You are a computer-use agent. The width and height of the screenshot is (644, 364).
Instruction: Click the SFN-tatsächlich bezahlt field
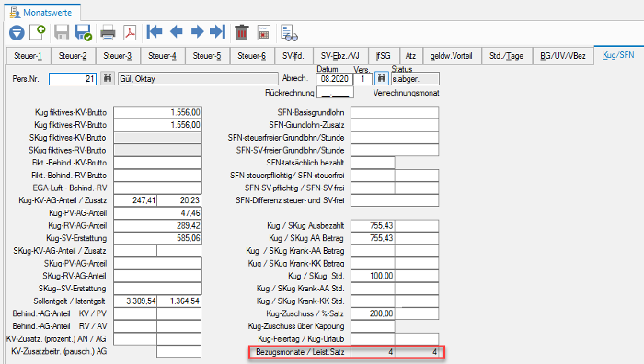point(373,163)
